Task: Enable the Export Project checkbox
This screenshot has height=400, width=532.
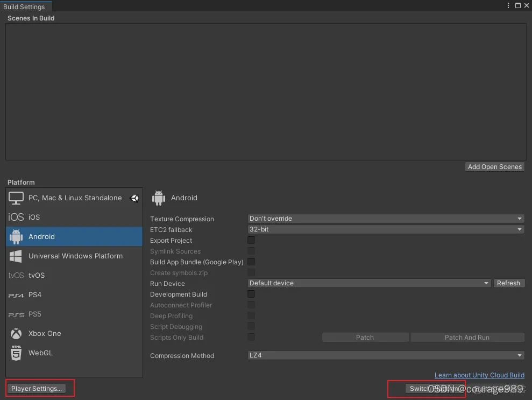Action: pyautogui.click(x=251, y=241)
